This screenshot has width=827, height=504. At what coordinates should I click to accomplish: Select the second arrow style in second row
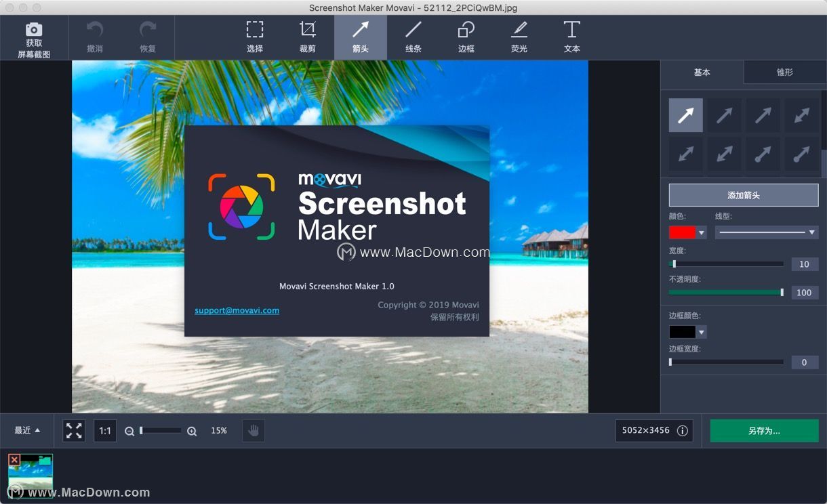pos(725,154)
